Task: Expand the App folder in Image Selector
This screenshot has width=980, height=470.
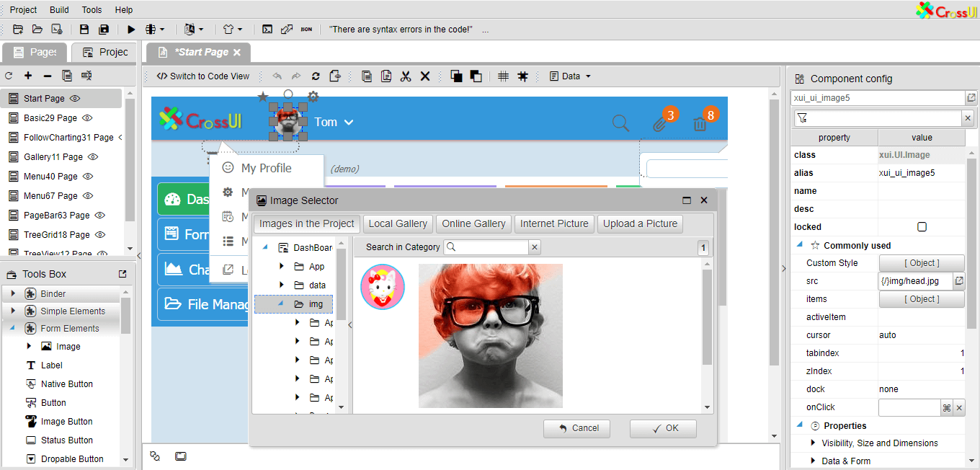Action: (282, 266)
